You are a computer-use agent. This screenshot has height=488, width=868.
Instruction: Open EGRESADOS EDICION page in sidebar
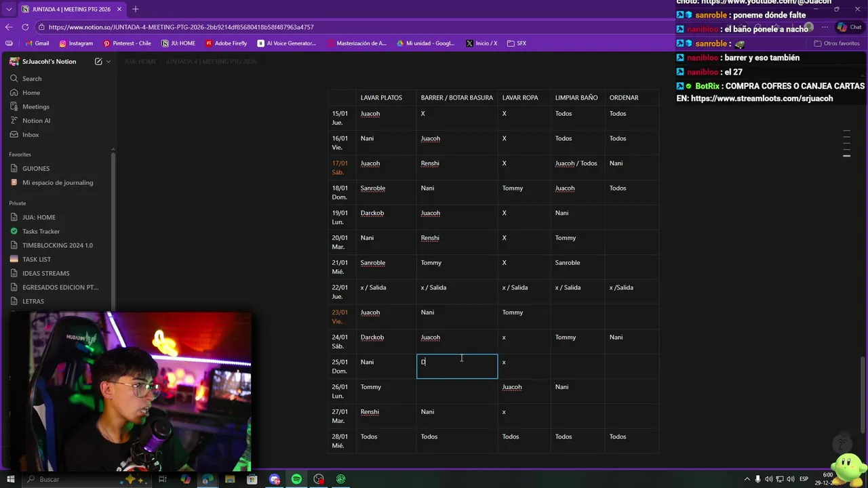pos(59,287)
